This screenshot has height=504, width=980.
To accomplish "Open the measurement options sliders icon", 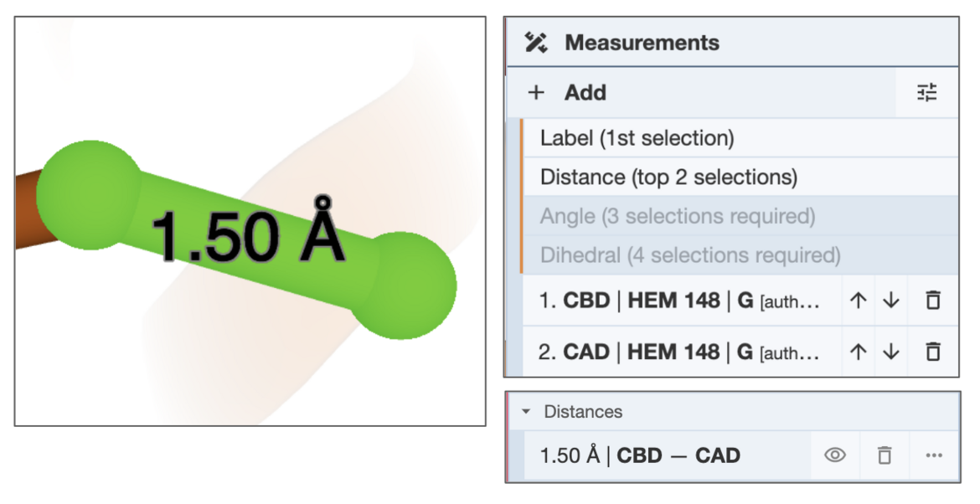I will 926,93.
